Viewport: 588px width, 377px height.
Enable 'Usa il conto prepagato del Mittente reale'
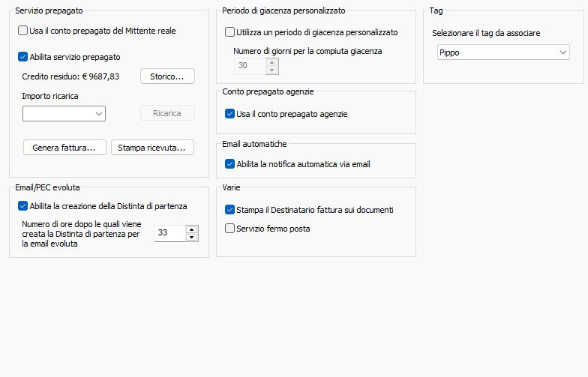point(22,31)
